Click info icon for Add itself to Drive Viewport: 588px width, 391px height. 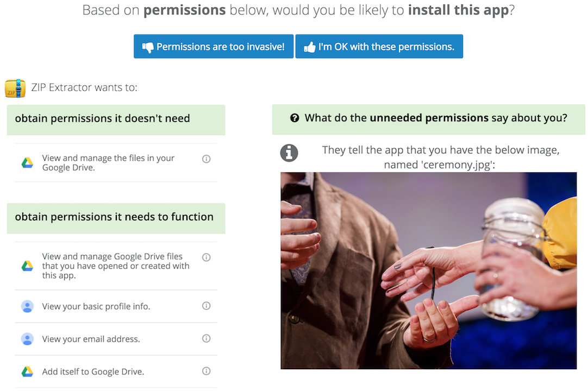[x=207, y=371]
